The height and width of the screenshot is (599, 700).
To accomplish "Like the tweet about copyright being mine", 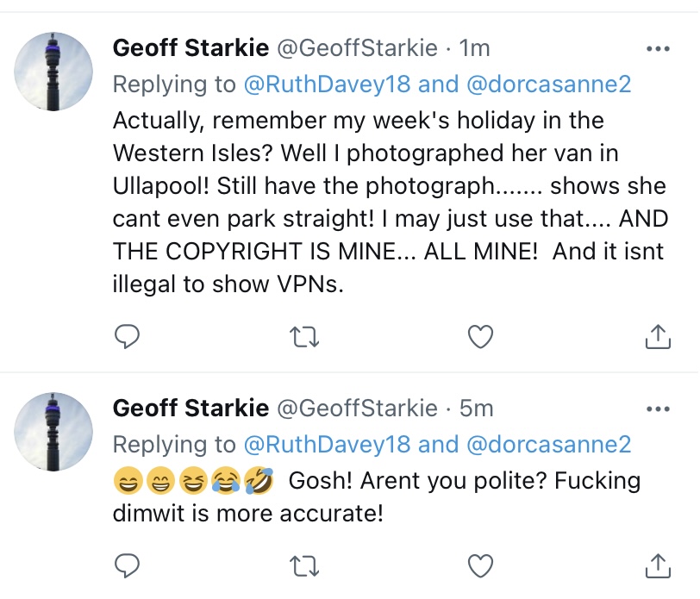I will click(479, 337).
